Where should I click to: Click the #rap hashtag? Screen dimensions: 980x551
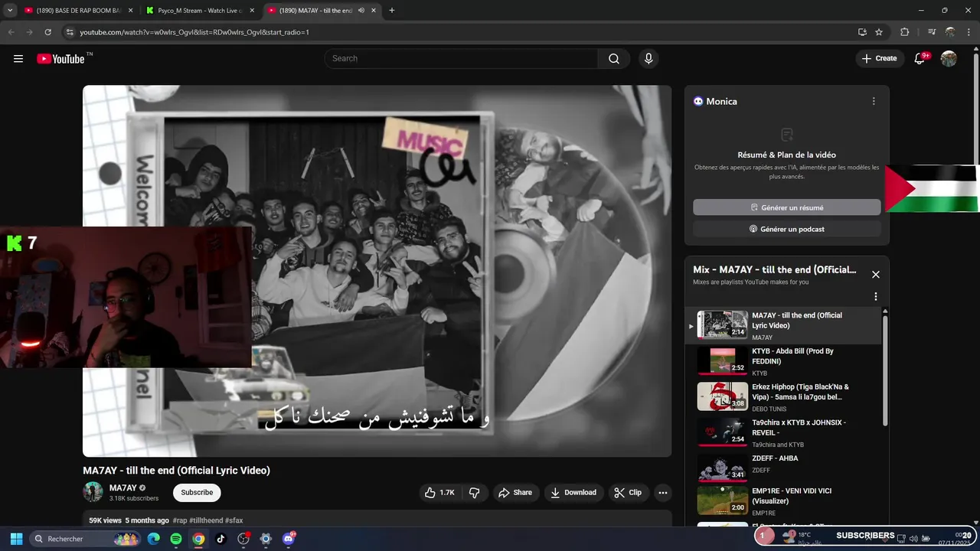tap(181, 520)
